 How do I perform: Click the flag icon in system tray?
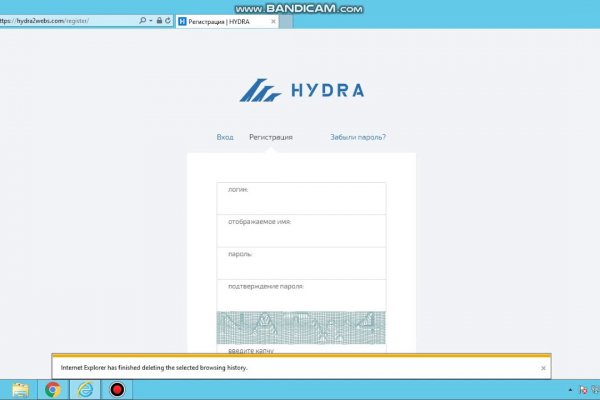[x=583, y=390]
